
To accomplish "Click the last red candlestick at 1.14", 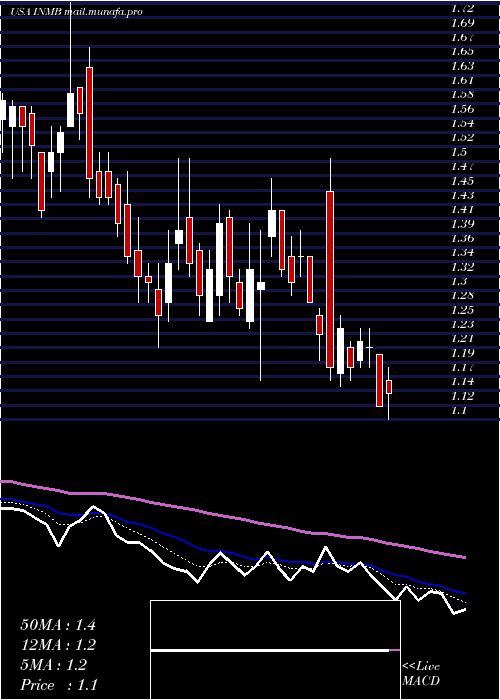I will [389, 387].
